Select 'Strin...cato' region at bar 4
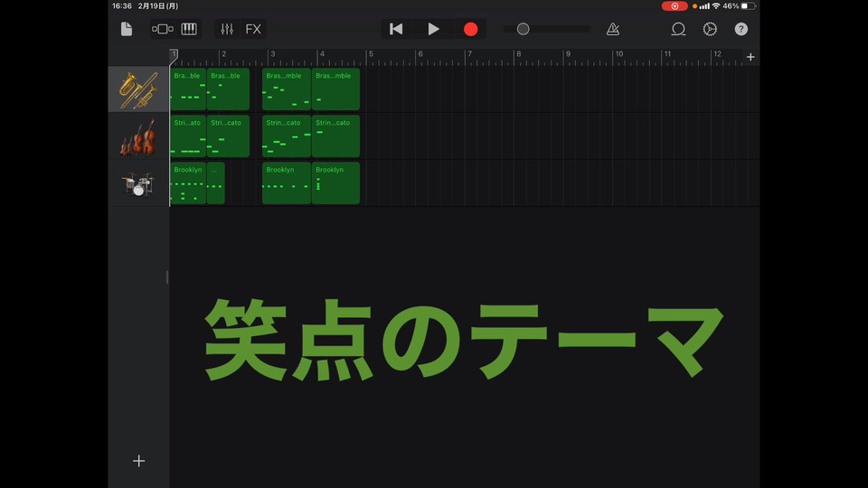The image size is (868, 488). tap(335, 136)
